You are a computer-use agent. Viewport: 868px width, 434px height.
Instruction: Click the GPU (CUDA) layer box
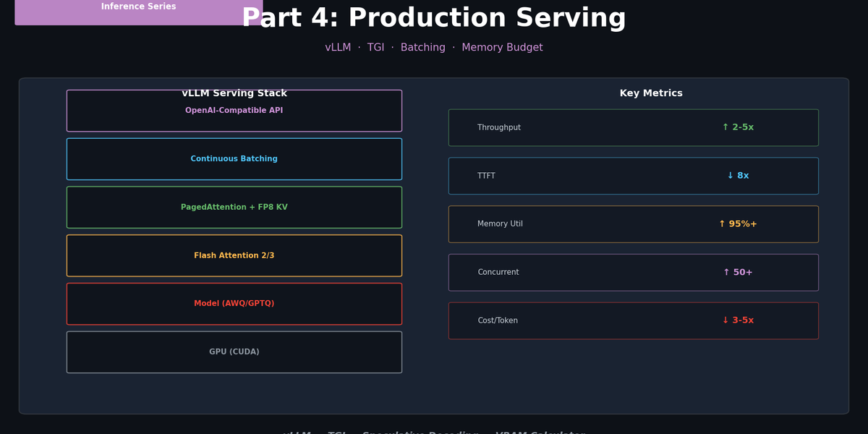(x=234, y=352)
